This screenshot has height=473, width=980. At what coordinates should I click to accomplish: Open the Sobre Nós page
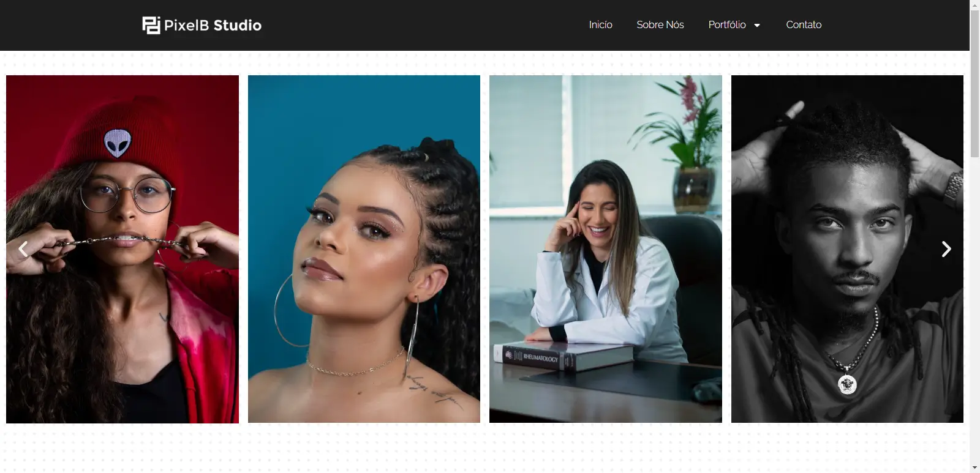pyautogui.click(x=660, y=25)
